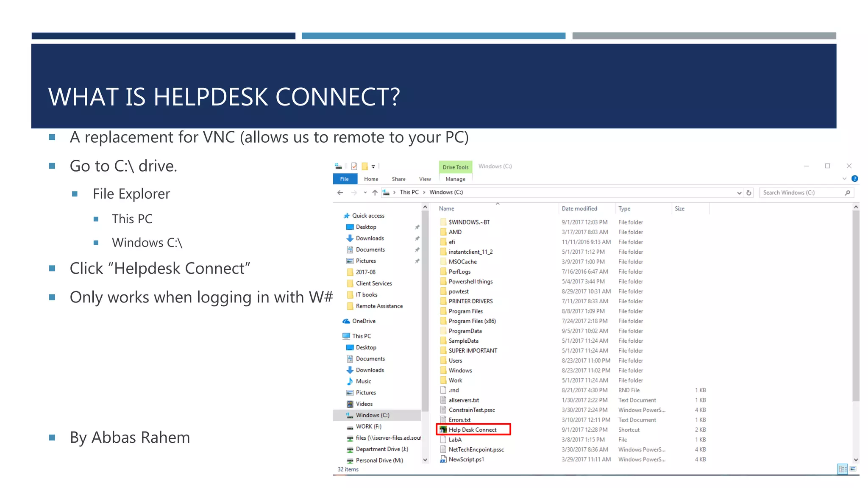Click the Quick access star icon
This screenshot has height=488, width=868.
pyautogui.click(x=347, y=216)
